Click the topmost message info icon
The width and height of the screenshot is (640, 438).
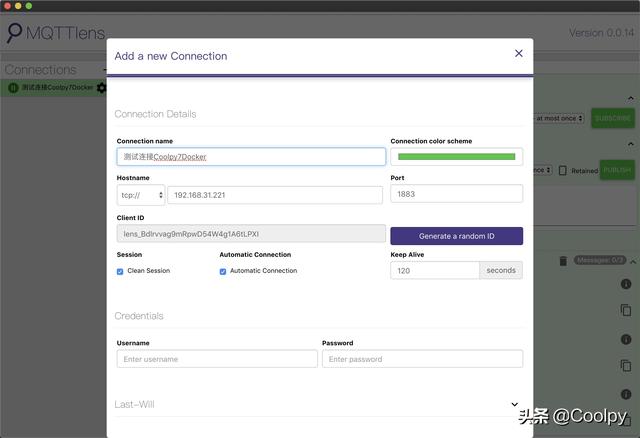(x=626, y=284)
